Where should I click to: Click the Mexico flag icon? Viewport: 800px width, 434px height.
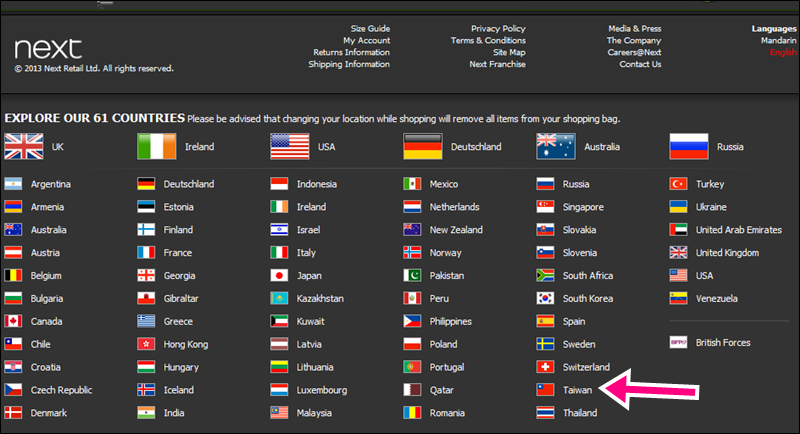coord(412,184)
